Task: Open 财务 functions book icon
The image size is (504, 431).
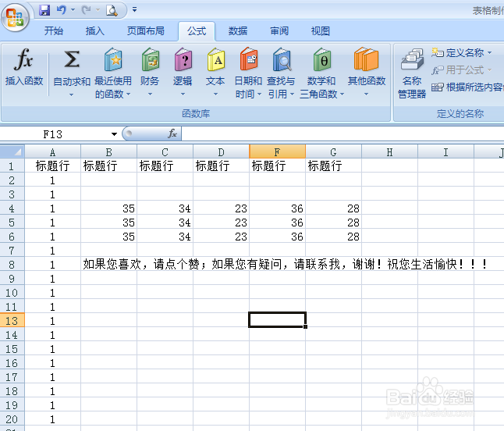Action: (150, 60)
